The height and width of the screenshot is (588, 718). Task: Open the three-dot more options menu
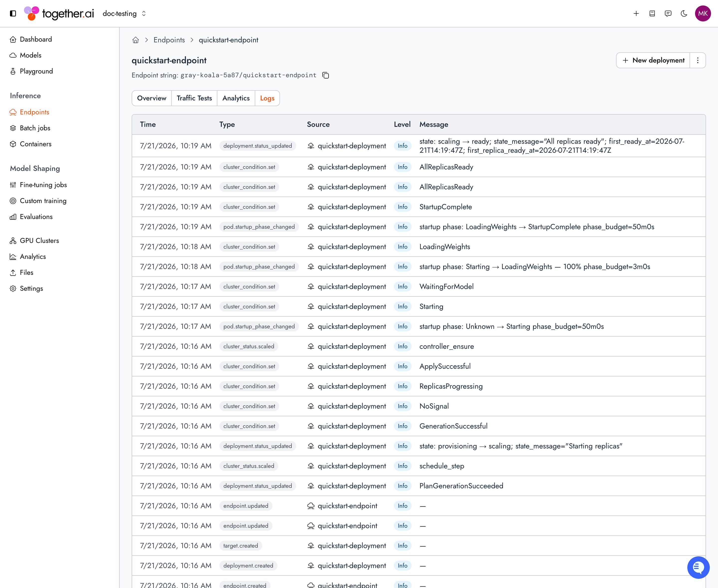698,60
